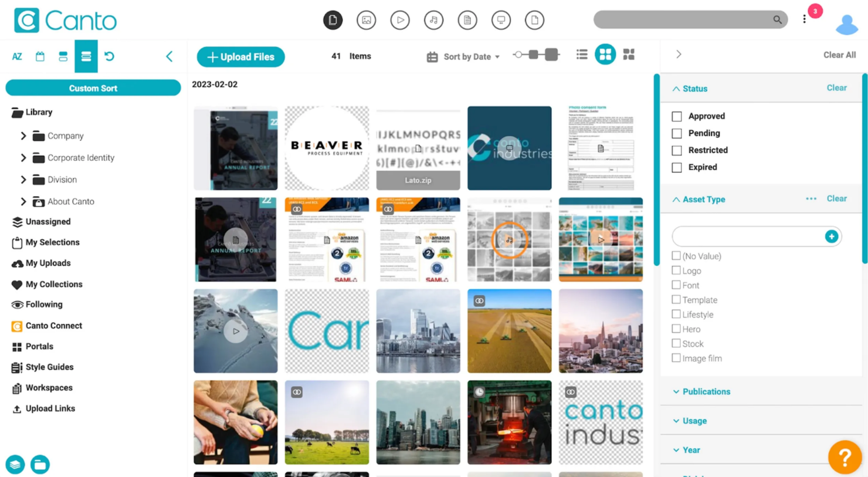Open the Sort by Date dropdown
Image resolution: width=868 pixels, height=477 pixels.
(x=463, y=57)
